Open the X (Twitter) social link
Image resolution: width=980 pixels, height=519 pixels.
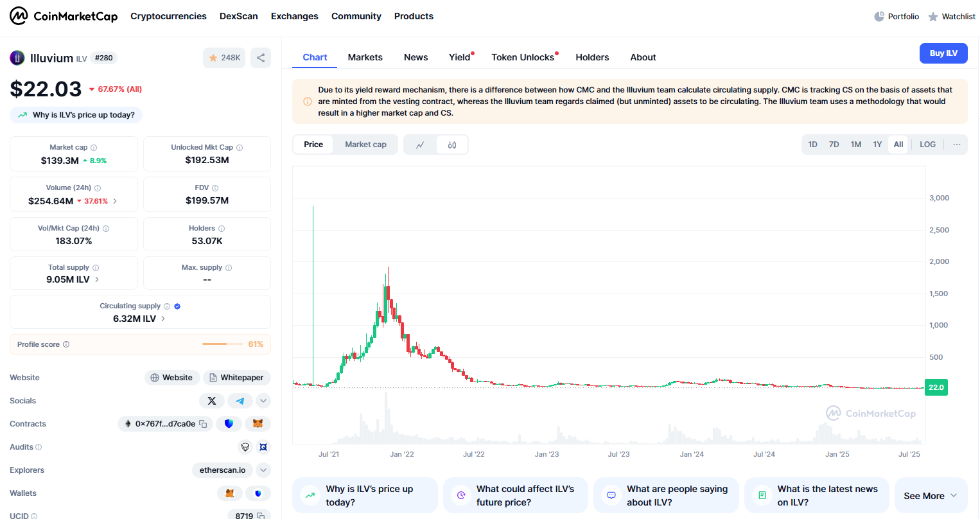[212, 401]
